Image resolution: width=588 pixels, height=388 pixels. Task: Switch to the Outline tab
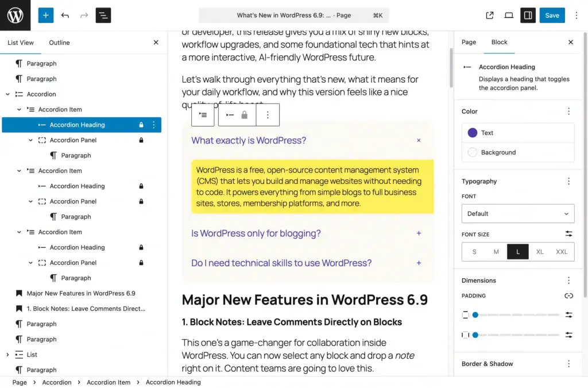pyautogui.click(x=60, y=42)
